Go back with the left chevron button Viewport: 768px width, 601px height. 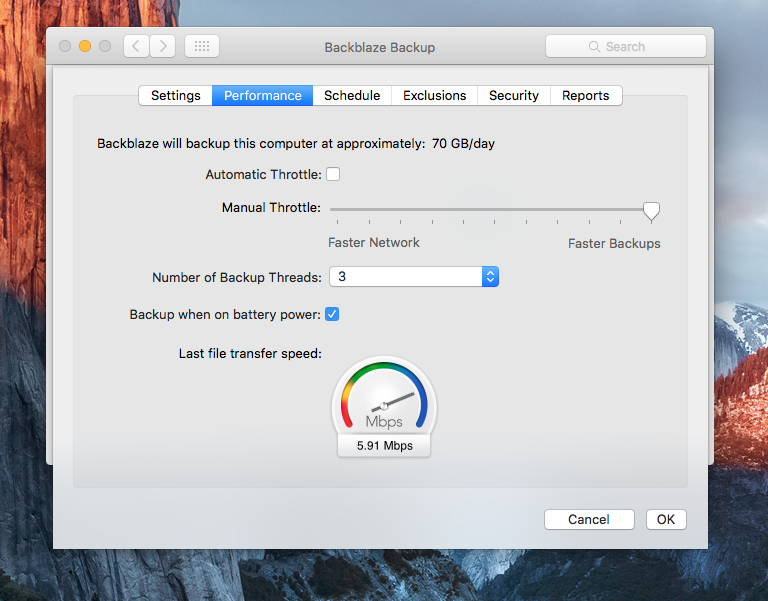pyautogui.click(x=136, y=47)
